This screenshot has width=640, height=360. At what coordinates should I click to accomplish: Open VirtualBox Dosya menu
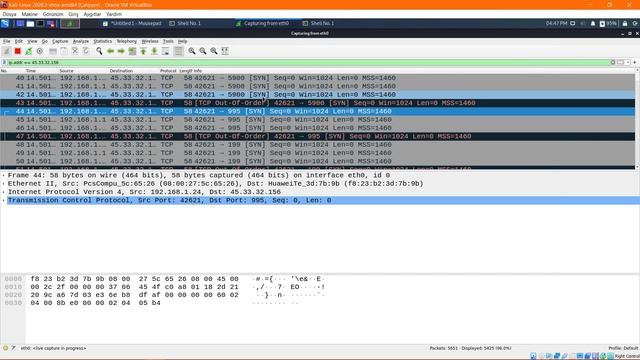pyautogui.click(x=9, y=14)
